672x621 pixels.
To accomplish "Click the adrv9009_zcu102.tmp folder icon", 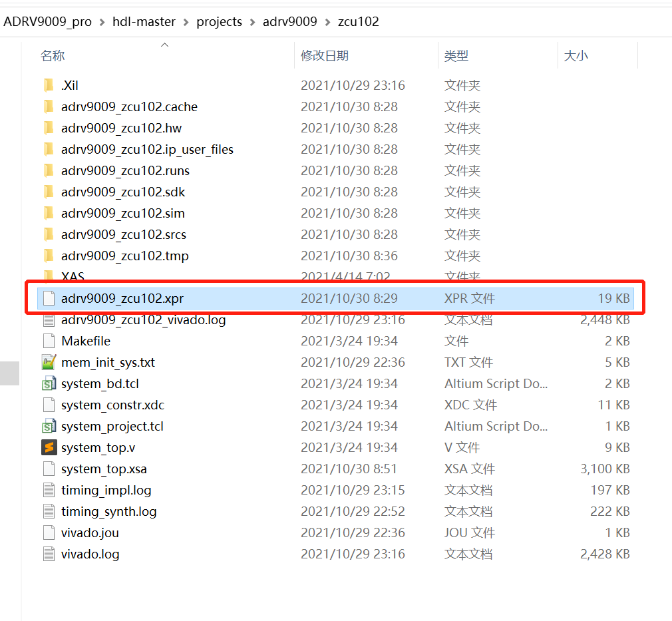I will click(49, 256).
